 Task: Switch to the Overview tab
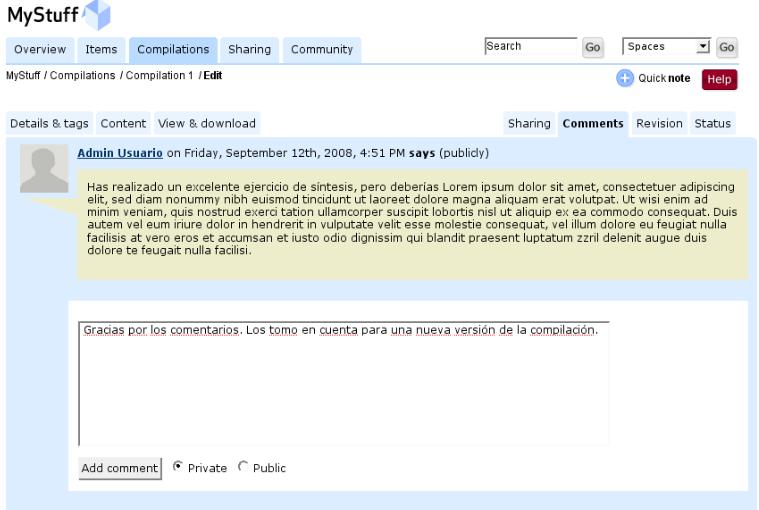coord(40,49)
